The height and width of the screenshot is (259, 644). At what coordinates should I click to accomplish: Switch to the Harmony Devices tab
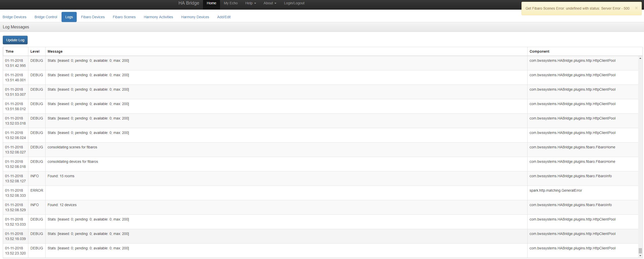195,17
